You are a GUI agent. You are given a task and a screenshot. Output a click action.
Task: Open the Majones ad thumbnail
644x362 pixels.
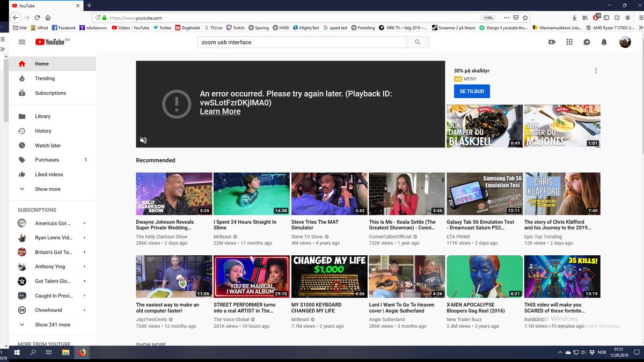point(562,126)
